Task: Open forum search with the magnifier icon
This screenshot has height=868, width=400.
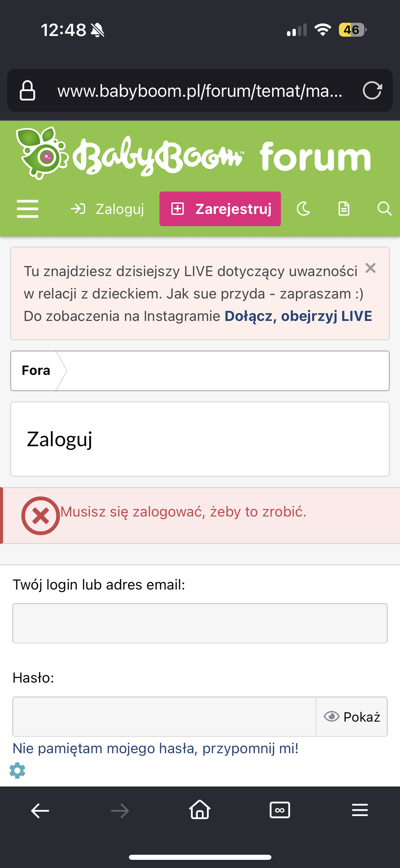Action: click(x=384, y=209)
